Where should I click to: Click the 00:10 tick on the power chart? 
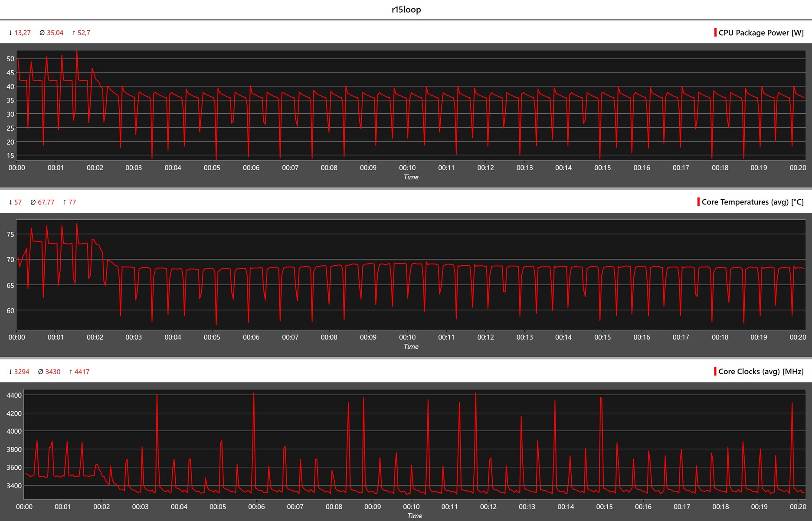[x=407, y=168]
